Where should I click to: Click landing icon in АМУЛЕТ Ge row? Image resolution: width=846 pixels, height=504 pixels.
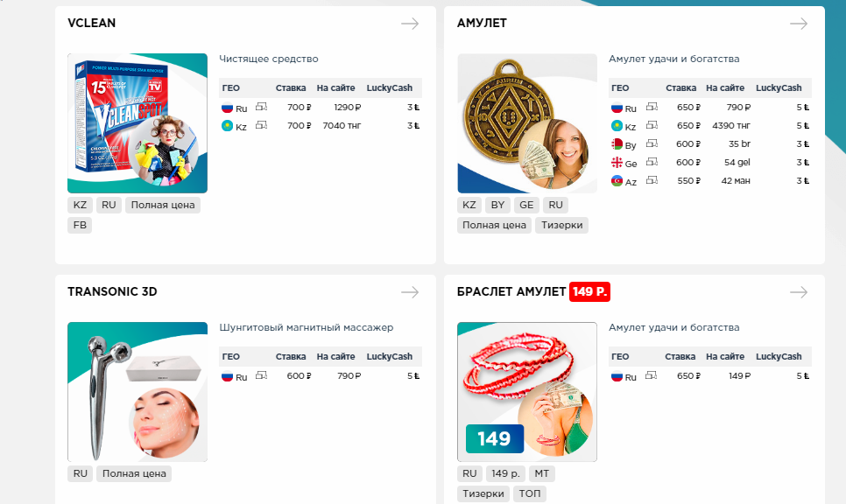click(x=652, y=162)
